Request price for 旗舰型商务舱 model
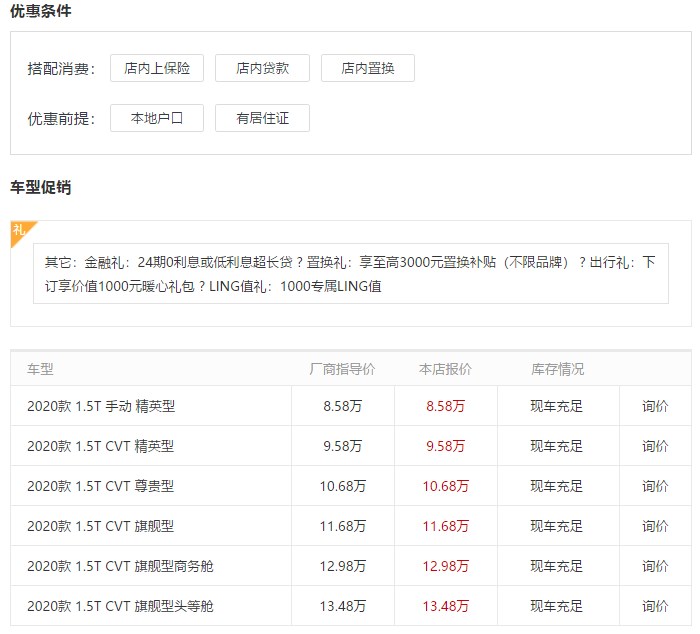The image size is (700, 634). tap(655, 566)
